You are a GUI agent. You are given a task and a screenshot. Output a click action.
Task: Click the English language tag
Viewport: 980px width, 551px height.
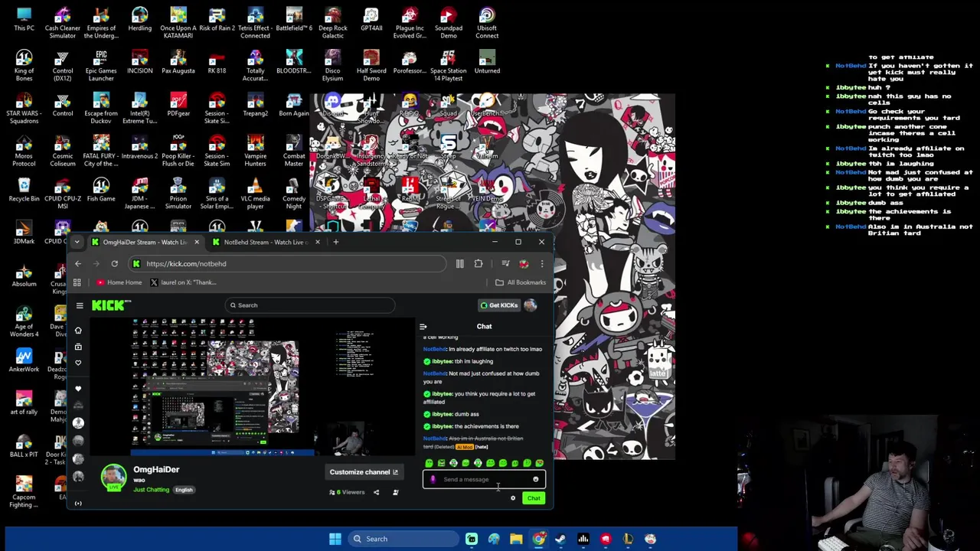click(x=184, y=490)
